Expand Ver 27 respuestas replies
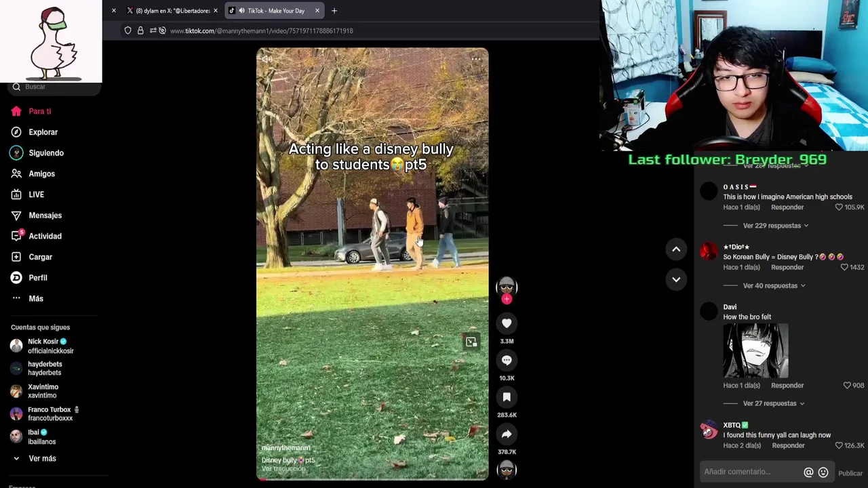 [774, 403]
